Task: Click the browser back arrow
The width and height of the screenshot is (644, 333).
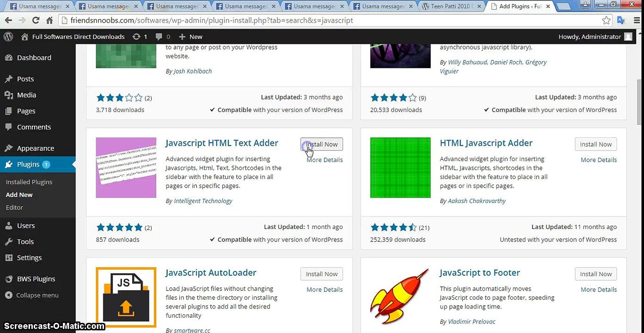Action: coord(8,20)
